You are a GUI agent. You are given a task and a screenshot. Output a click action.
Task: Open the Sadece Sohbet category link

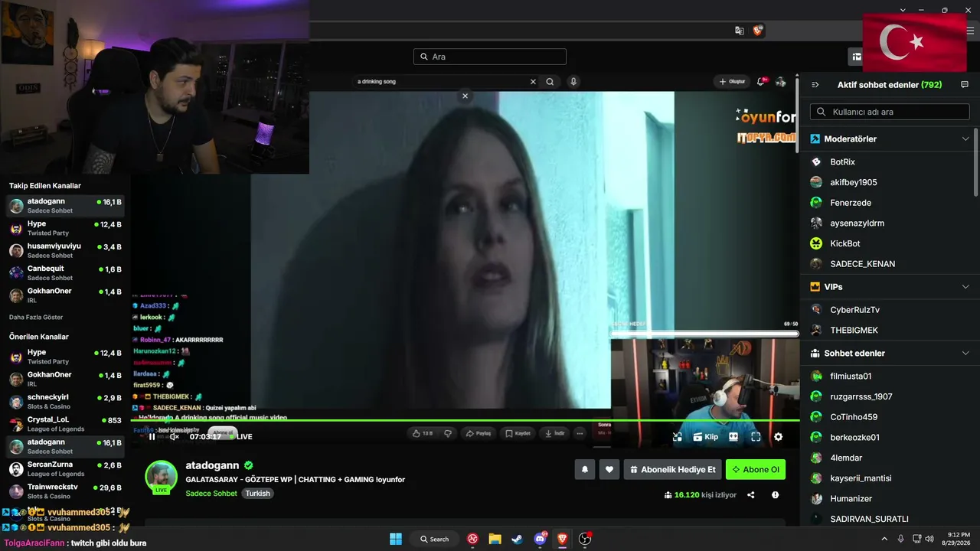[x=211, y=494]
